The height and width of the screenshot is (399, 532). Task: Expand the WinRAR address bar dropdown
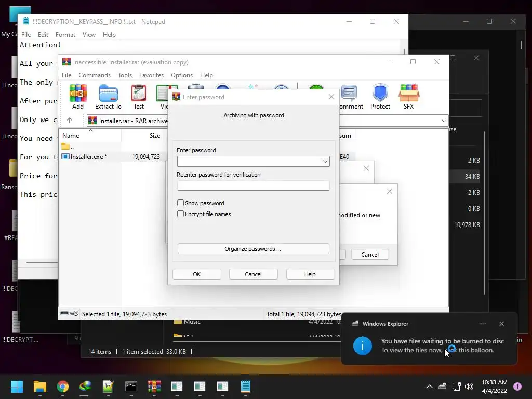(444, 121)
